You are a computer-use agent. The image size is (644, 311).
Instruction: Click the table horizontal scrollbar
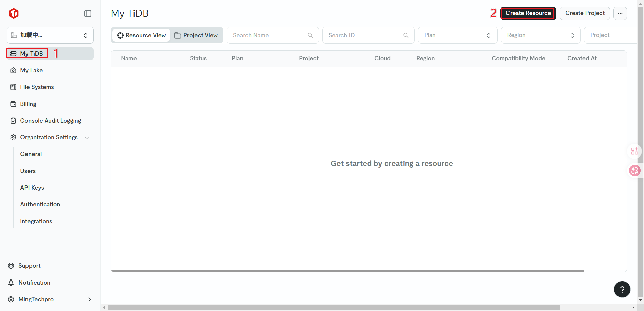(x=347, y=271)
